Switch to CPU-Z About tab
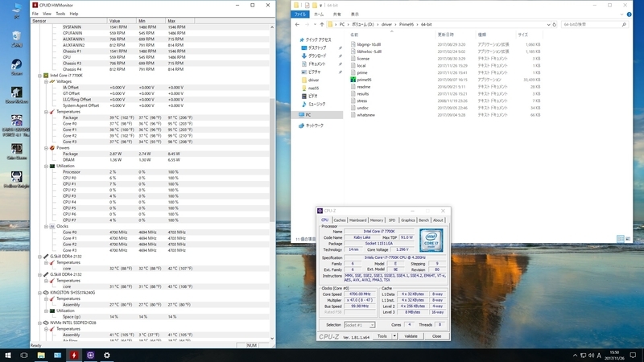644x362 pixels. [x=438, y=220]
